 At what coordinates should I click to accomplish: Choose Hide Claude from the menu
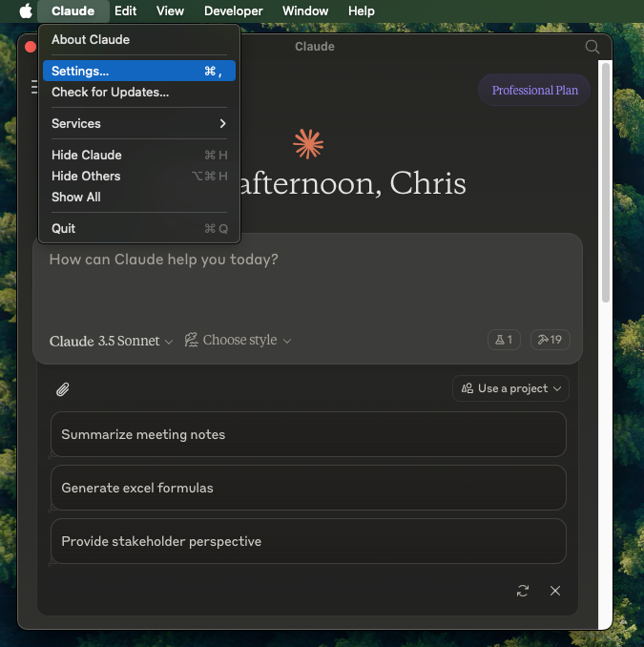click(x=139, y=156)
